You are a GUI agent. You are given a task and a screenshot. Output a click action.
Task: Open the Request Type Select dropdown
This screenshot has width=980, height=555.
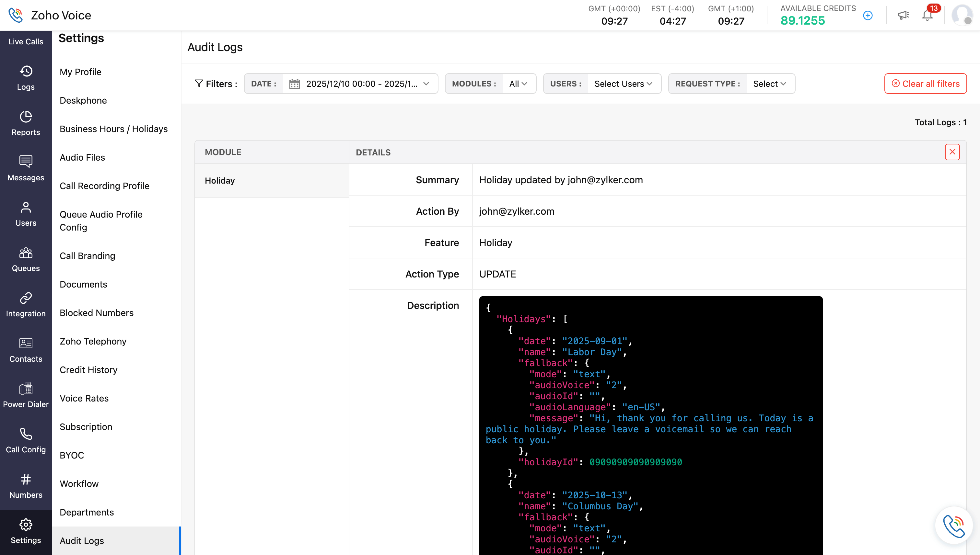769,84
